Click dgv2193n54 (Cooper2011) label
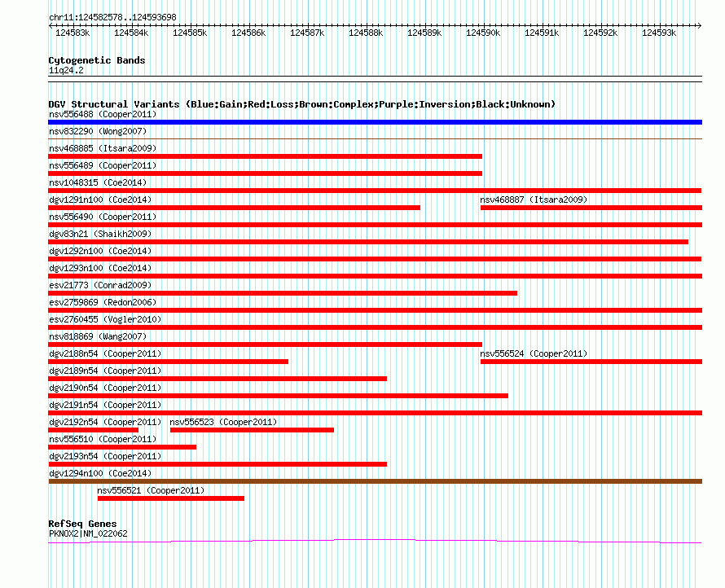Viewport: 725px width, 588px height. click(x=105, y=456)
